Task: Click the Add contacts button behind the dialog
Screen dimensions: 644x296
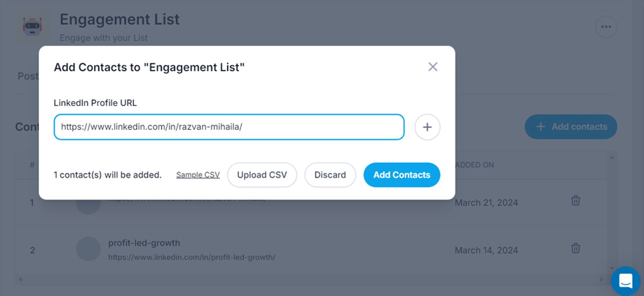Action: (x=571, y=127)
